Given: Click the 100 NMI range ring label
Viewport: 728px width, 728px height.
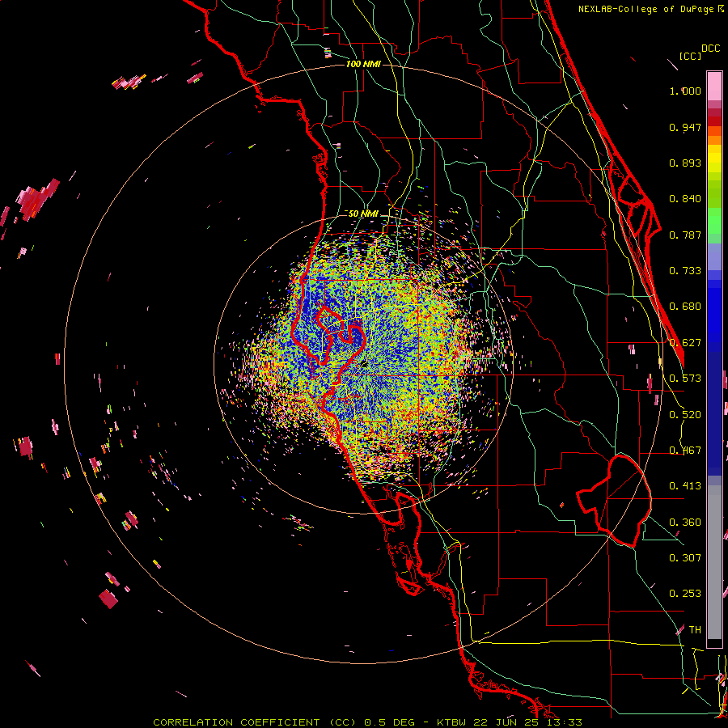Looking at the screenshot, I should [x=363, y=64].
